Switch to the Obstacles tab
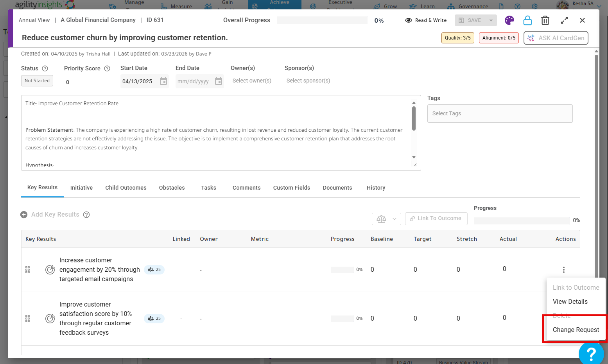 [x=172, y=188]
